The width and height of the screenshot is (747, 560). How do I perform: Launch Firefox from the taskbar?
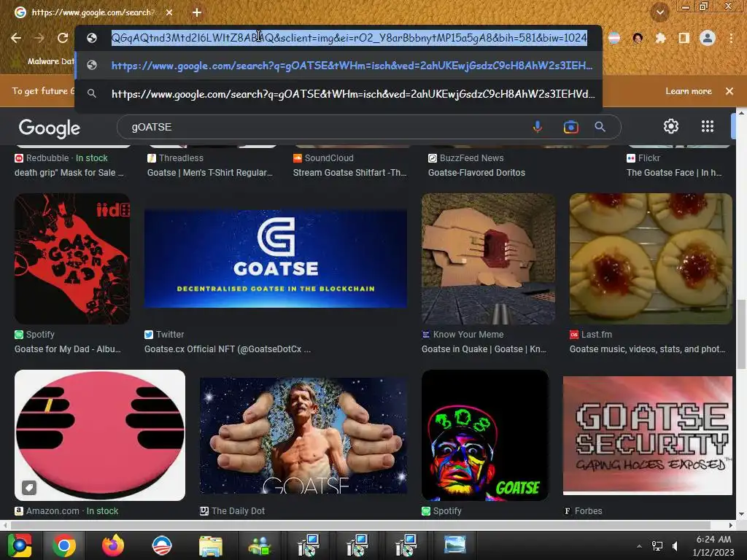pos(113,545)
